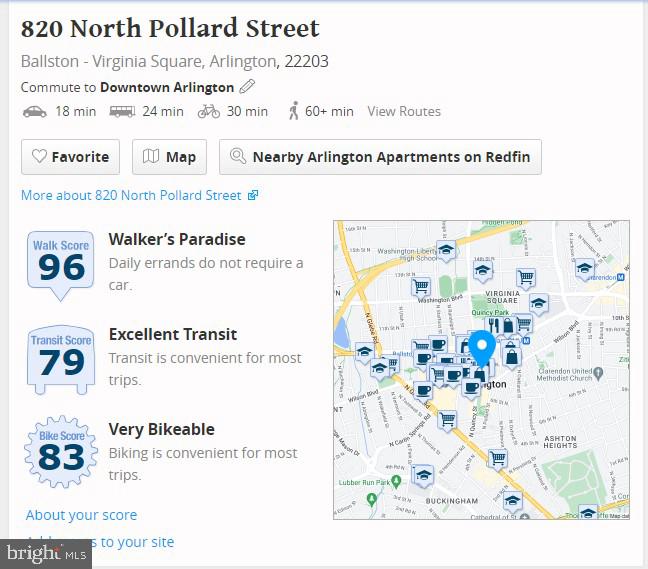Click the Downtown Arlington commute destination

click(x=167, y=87)
